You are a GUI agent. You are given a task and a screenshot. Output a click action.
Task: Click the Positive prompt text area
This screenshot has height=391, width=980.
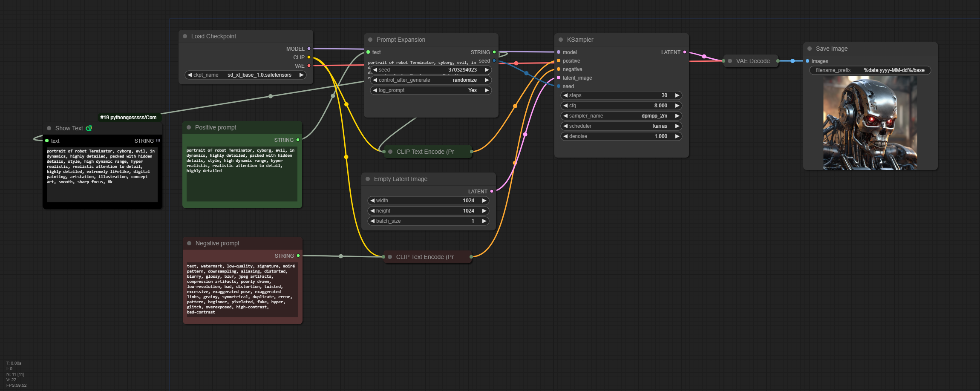pyautogui.click(x=242, y=174)
